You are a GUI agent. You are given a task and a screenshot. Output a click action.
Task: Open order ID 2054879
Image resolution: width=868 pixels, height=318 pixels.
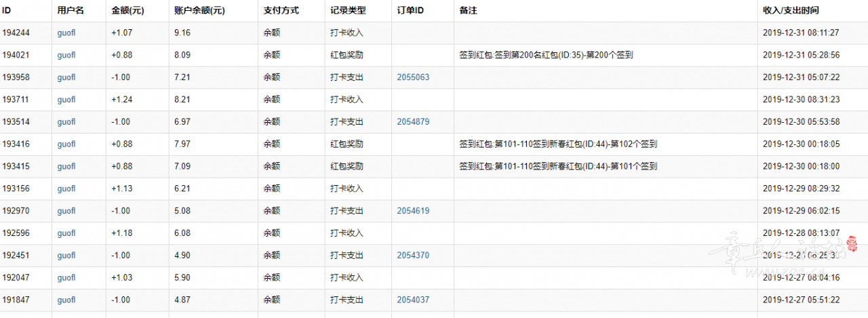pyautogui.click(x=413, y=122)
